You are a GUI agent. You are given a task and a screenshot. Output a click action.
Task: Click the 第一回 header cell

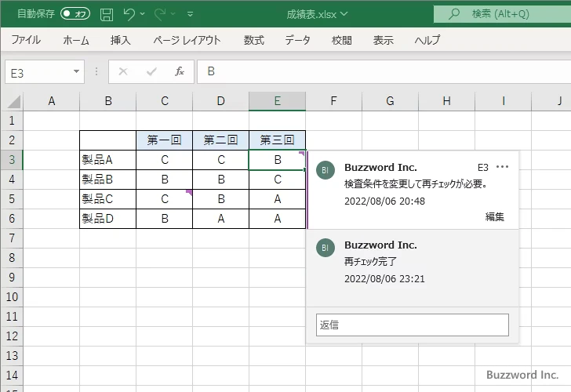[x=164, y=140]
